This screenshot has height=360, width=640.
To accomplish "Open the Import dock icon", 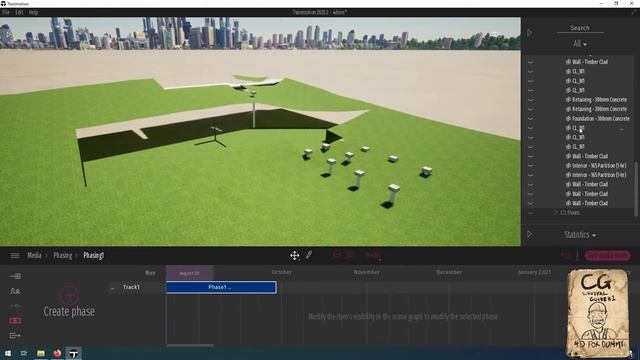I will coord(15,276).
